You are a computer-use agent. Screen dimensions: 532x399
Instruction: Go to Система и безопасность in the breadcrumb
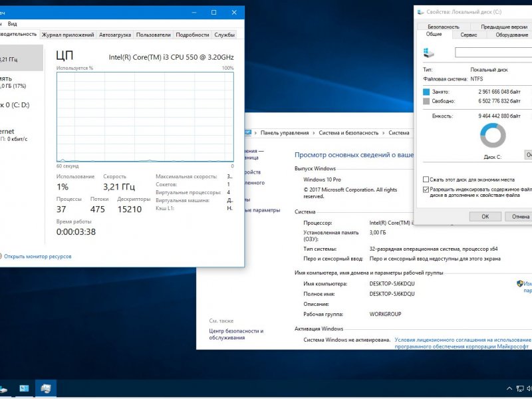[348, 133]
